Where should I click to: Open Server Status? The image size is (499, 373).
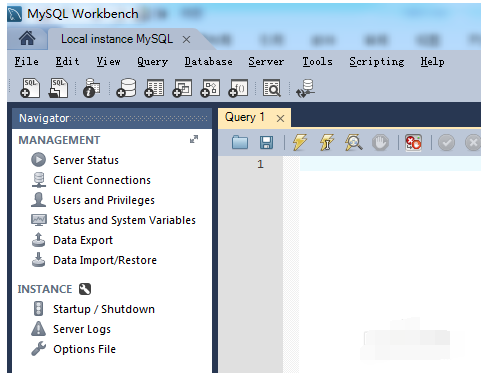86,160
